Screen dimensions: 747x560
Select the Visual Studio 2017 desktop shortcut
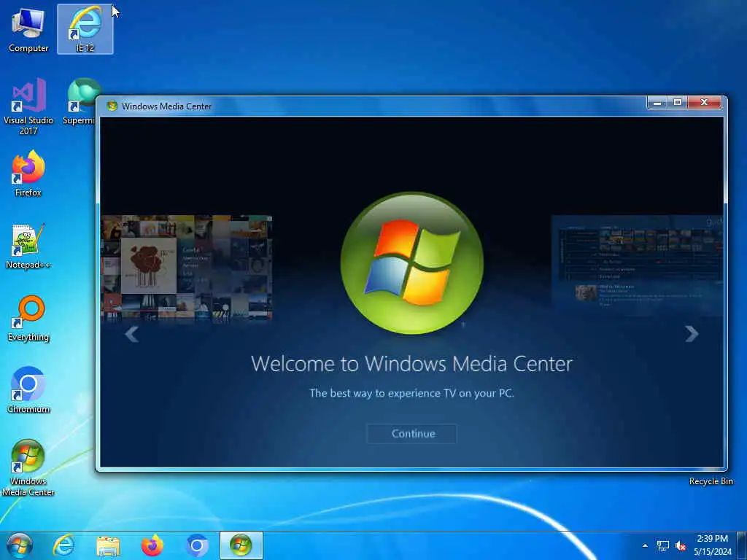pos(28,107)
